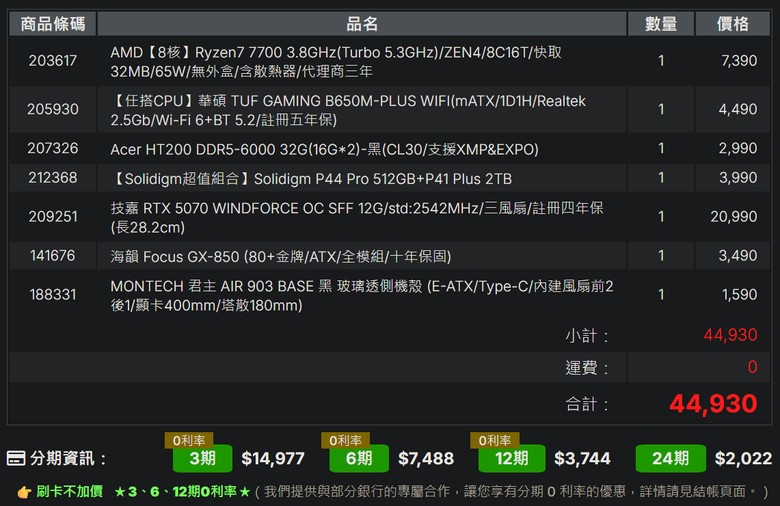Viewport: 780px width, 506px height.
Task: Select the 12期 installment button
Action: tap(511, 458)
